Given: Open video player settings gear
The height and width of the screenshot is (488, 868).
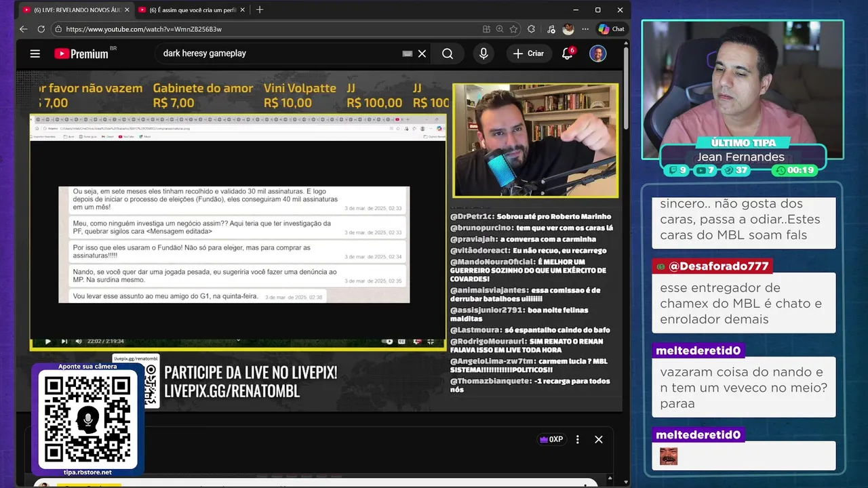Looking at the screenshot, I should click(417, 341).
